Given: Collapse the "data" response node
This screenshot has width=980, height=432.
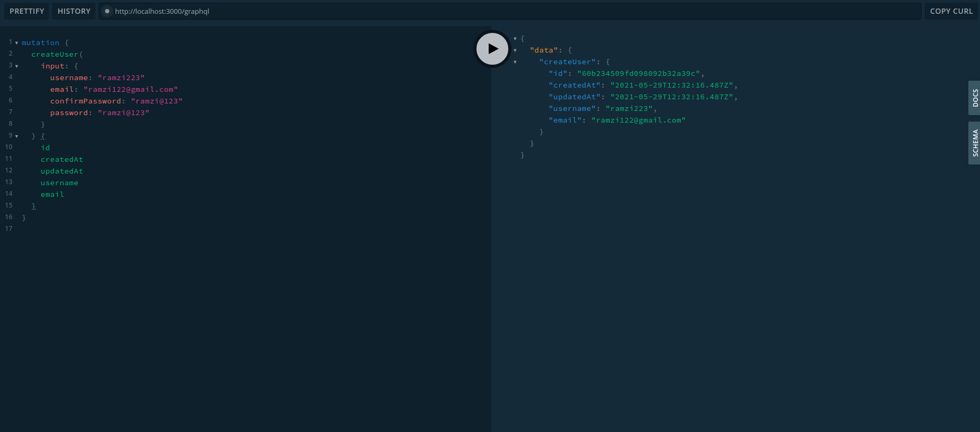Looking at the screenshot, I should coord(515,50).
